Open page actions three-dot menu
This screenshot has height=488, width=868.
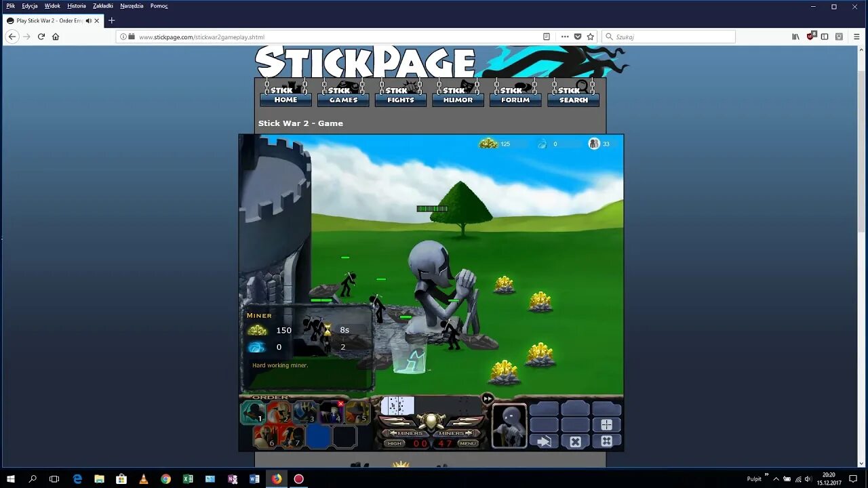coord(565,37)
